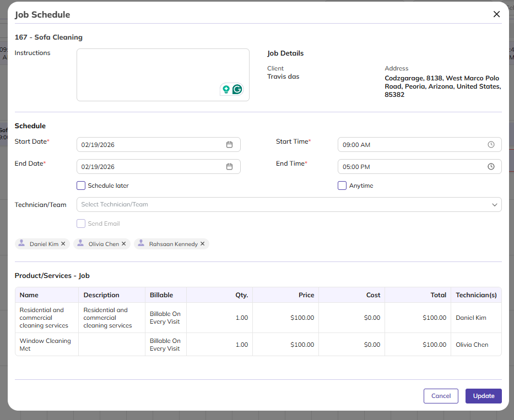Remove Olivia Chen from assigned technicians
The width and height of the screenshot is (514, 420).
click(x=124, y=244)
